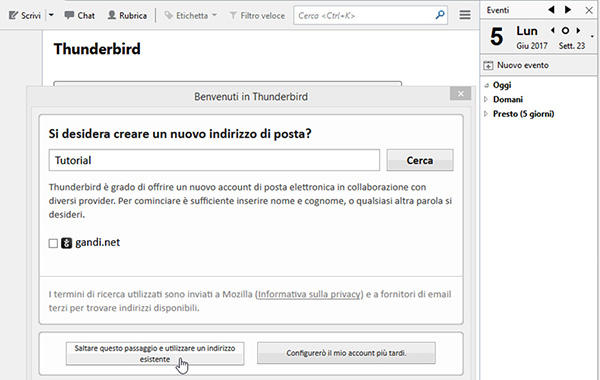Expand the Presto (5 giorni) section

tap(486, 114)
